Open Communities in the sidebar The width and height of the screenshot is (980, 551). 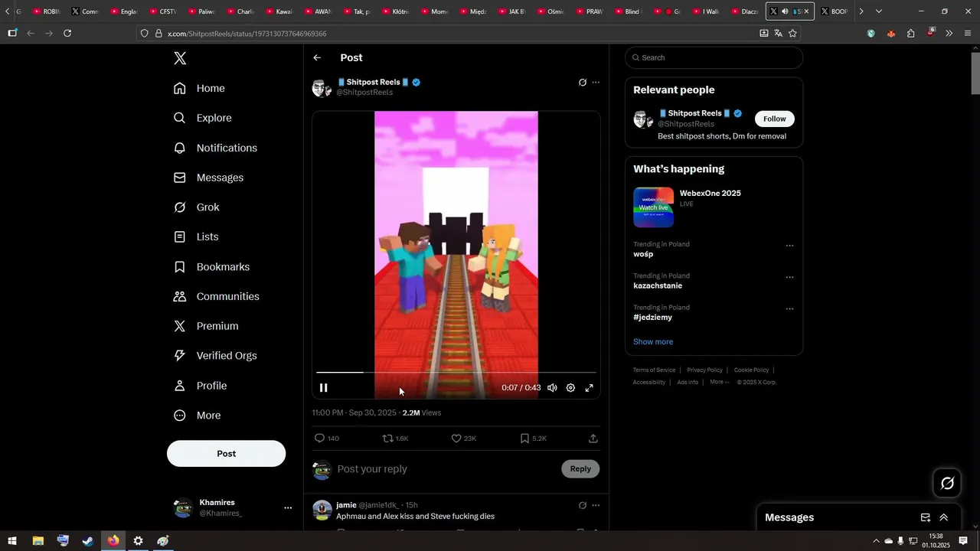tap(217, 296)
